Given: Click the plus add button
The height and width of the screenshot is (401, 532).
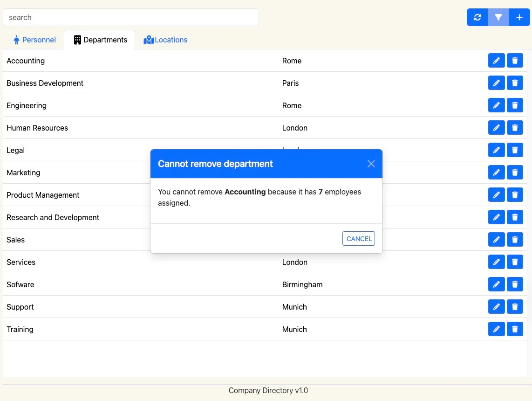Looking at the screenshot, I should [519, 17].
